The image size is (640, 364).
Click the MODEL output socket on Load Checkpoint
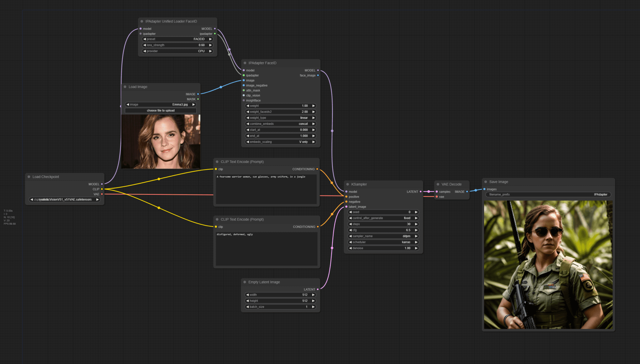102,184
